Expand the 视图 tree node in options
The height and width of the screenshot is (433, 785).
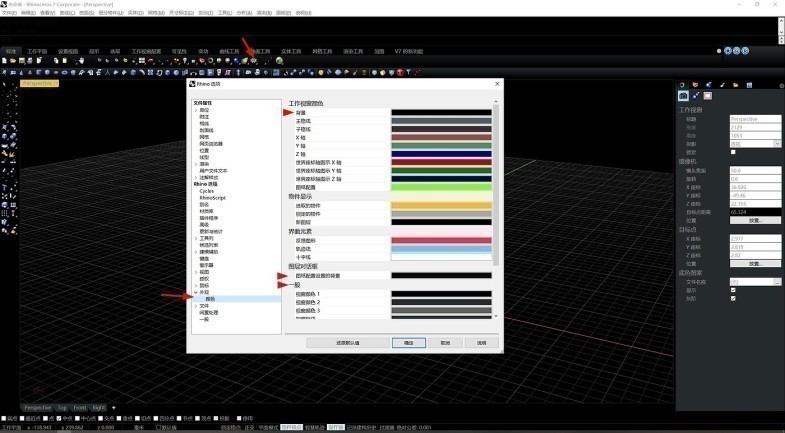tap(195, 271)
